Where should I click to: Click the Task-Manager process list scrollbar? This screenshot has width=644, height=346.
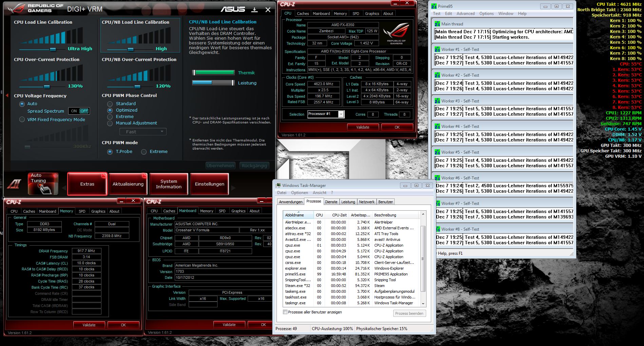(x=423, y=259)
